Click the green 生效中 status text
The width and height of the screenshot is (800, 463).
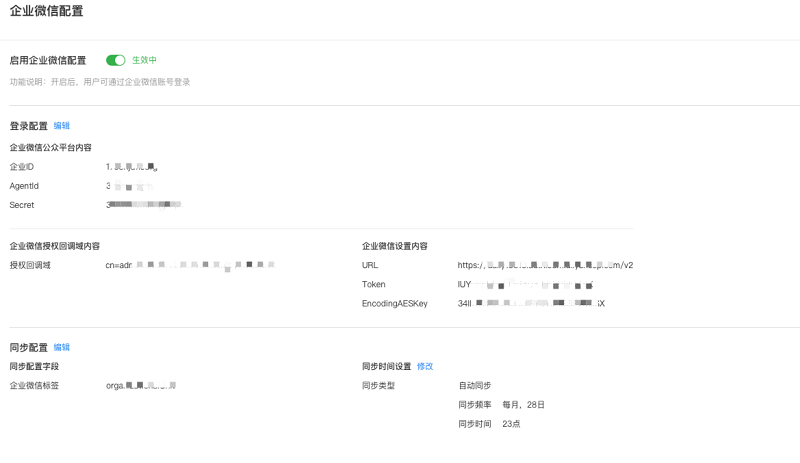[x=145, y=61]
